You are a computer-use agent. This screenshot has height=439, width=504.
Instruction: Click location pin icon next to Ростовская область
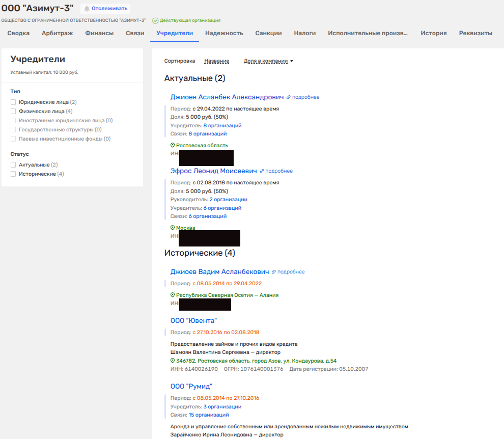click(x=173, y=145)
